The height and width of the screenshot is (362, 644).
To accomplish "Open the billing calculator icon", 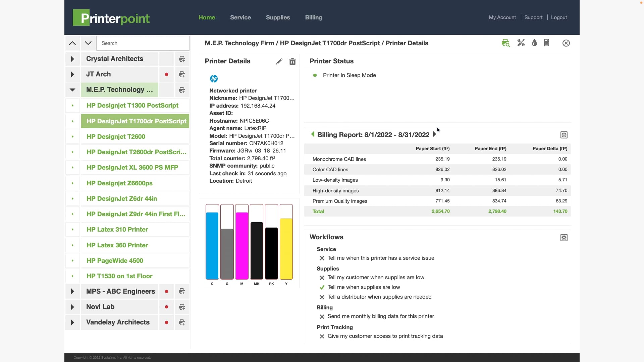I will [x=547, y=43].
